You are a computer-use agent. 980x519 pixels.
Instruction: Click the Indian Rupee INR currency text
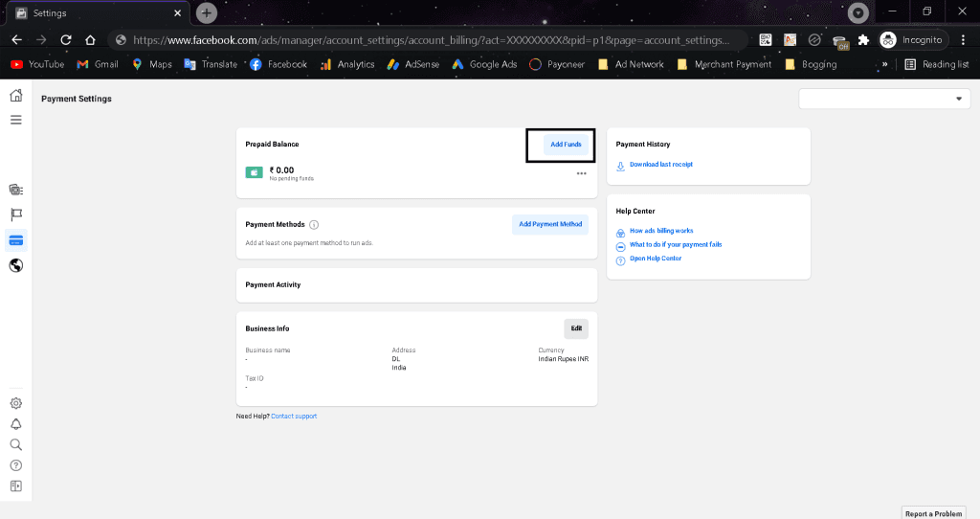pyautogui.click(x=563, y=359)
